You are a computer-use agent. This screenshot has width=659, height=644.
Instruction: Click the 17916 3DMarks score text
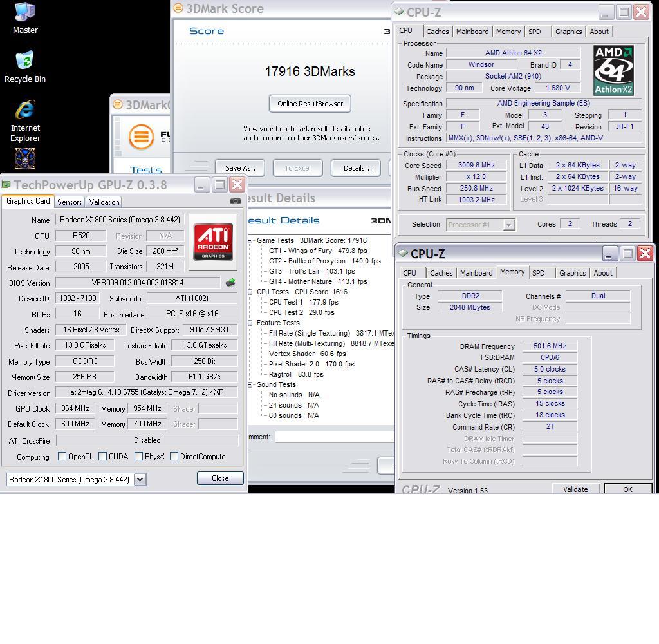point(310,71)
